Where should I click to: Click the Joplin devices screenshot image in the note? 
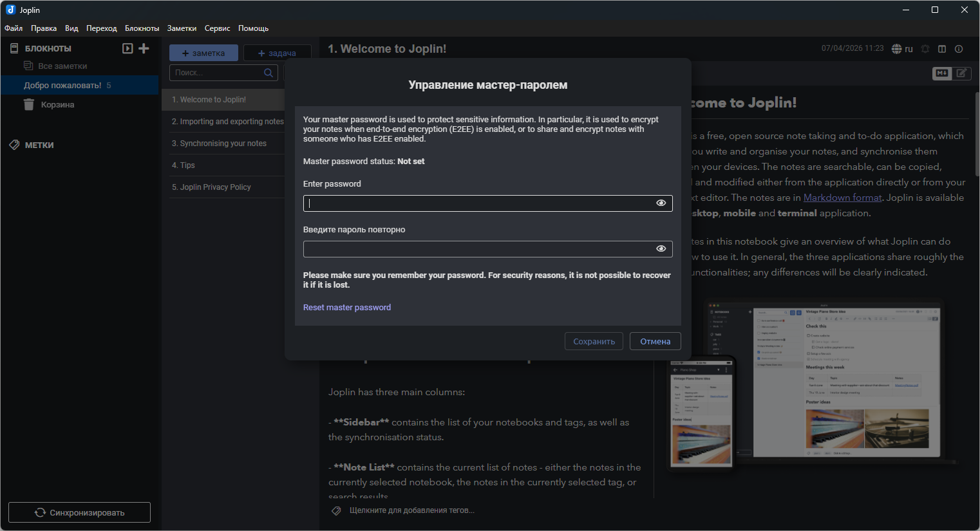click(x=811, y=385)
